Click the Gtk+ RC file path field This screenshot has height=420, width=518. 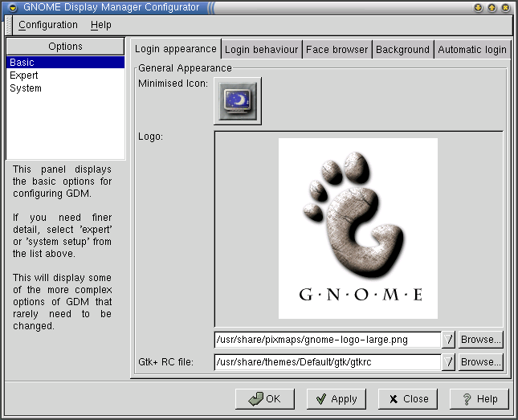tap(328, 362)
